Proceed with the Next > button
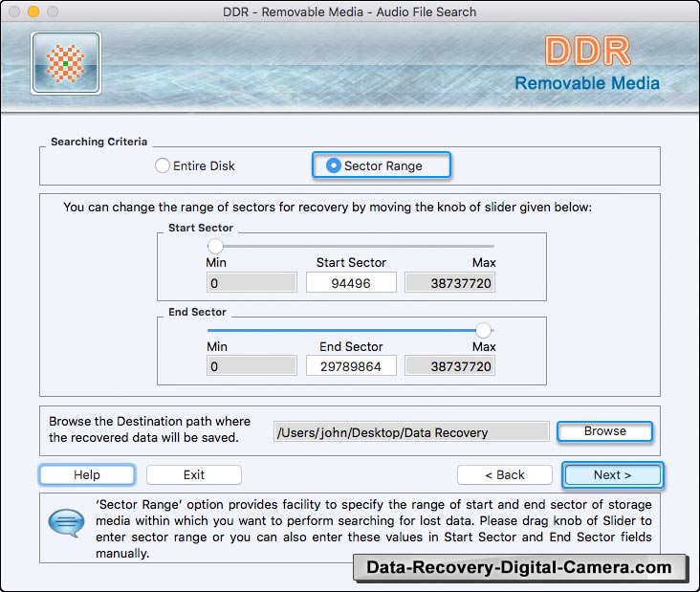The image size is (700, 592). click(612, 474)
